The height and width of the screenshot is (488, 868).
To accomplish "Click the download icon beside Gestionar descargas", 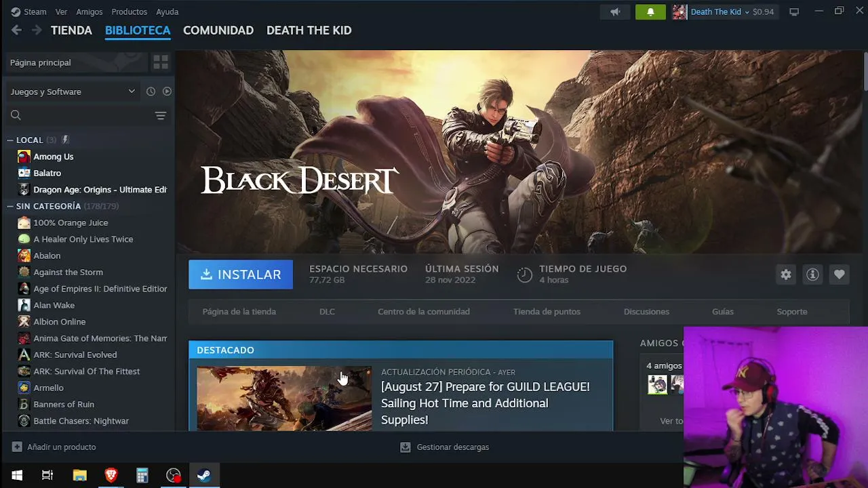I will tap(406, 447).
